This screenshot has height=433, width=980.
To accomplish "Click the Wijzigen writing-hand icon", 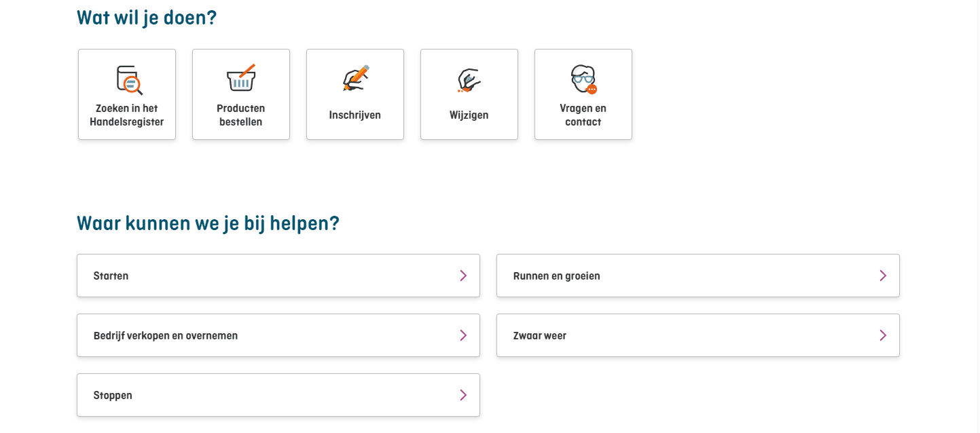I will click(x=469, y=80).
